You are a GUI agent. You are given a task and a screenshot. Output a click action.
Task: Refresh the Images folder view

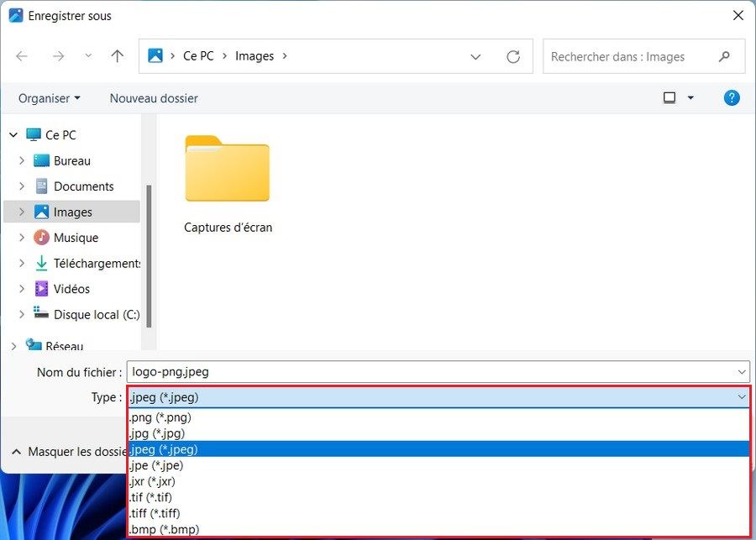[x=513, y=57]
